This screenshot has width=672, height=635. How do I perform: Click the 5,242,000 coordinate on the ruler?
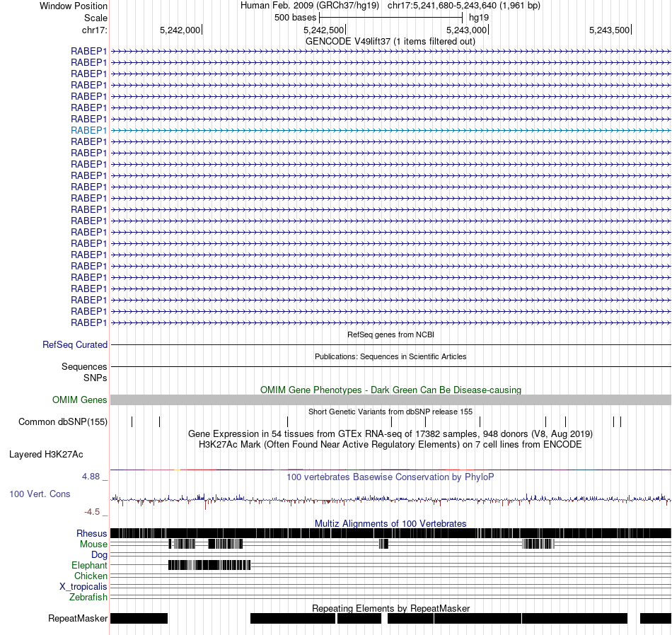point(180,30)
